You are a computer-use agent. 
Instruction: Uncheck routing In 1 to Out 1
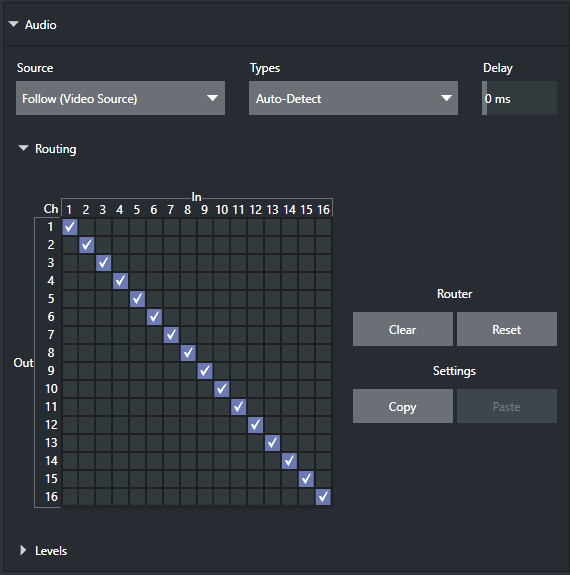(x=70, y=227)
